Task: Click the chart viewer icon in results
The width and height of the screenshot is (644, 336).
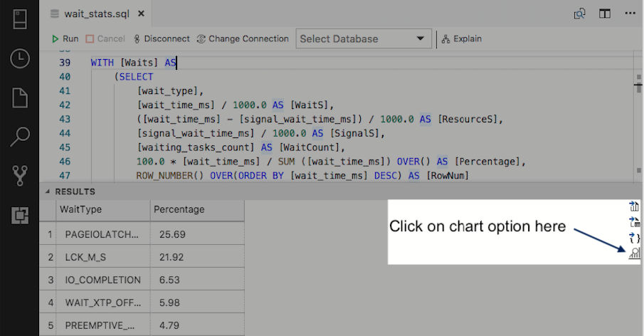Action: tap(634, 253)
